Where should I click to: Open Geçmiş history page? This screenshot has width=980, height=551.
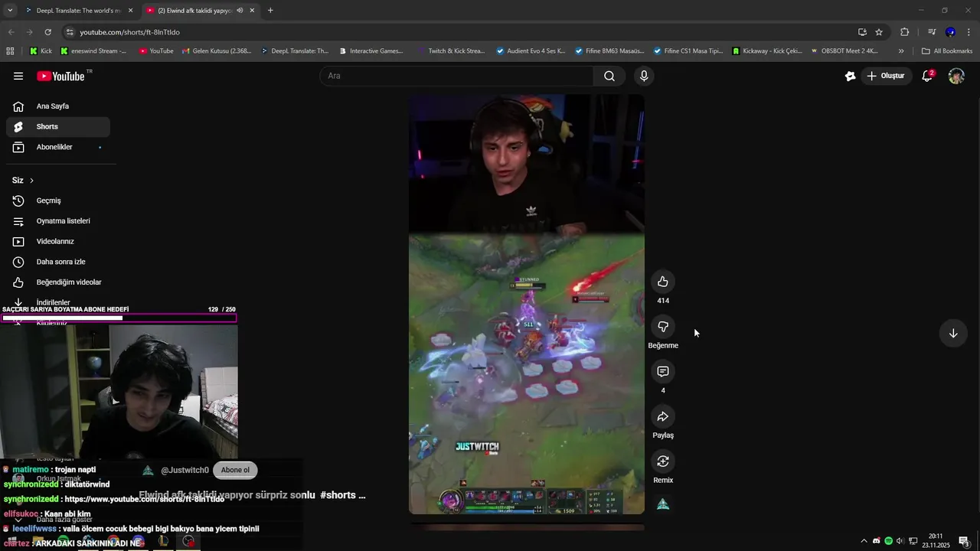[58, 201]
